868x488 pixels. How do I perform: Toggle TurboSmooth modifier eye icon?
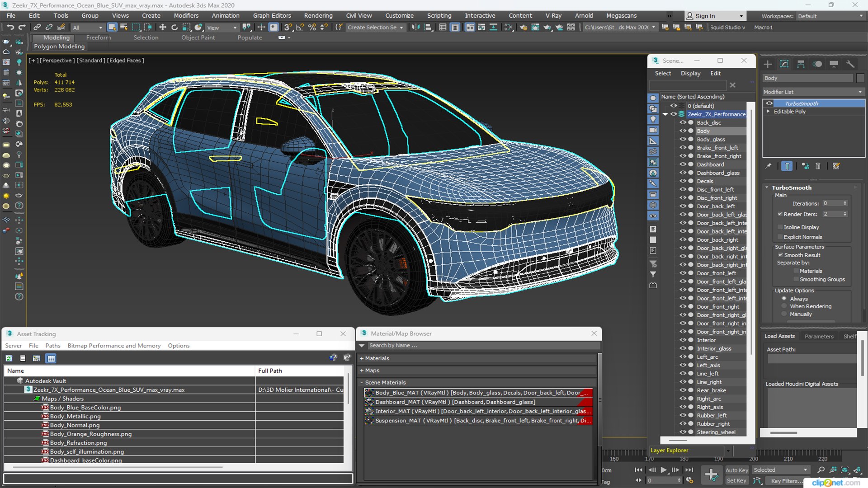(769, 103)
